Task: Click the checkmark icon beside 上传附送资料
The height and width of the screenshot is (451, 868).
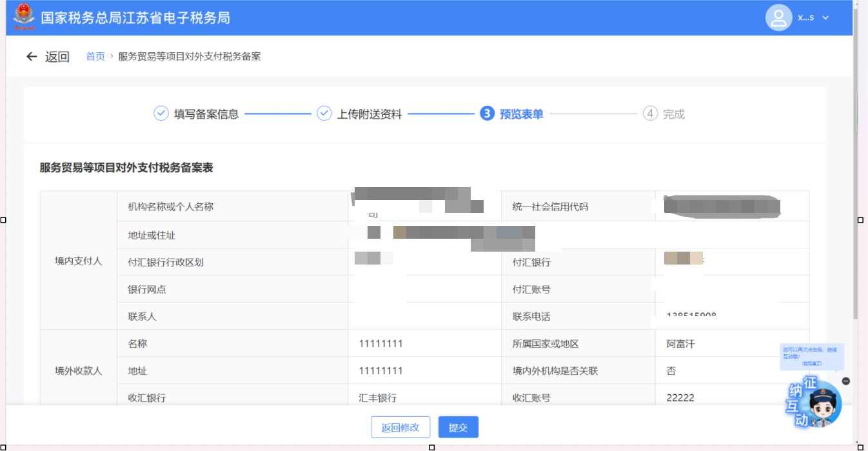Action: (x=324, y=114)
